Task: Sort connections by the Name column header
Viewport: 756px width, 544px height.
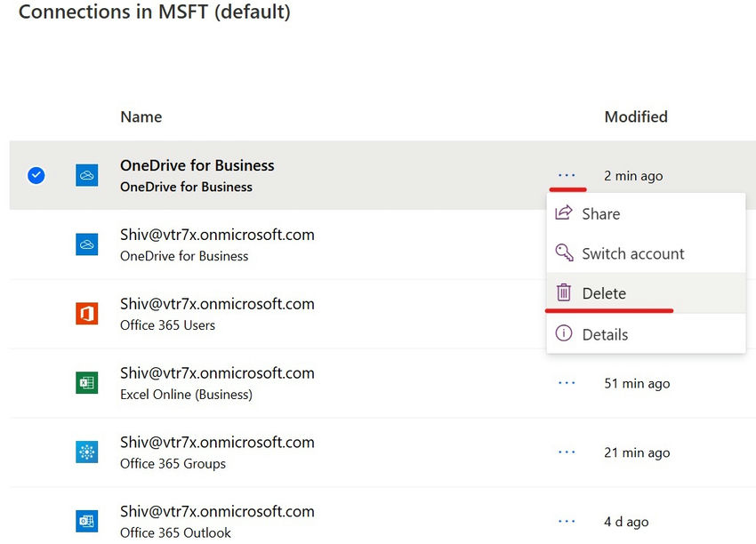Action: click(141, 116)
